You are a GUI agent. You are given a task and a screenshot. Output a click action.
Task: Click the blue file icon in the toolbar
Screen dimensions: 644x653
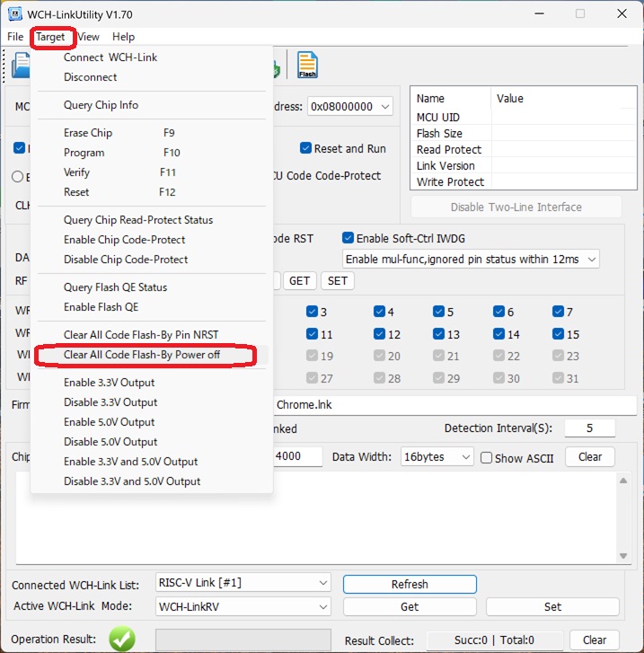point(20,66)
